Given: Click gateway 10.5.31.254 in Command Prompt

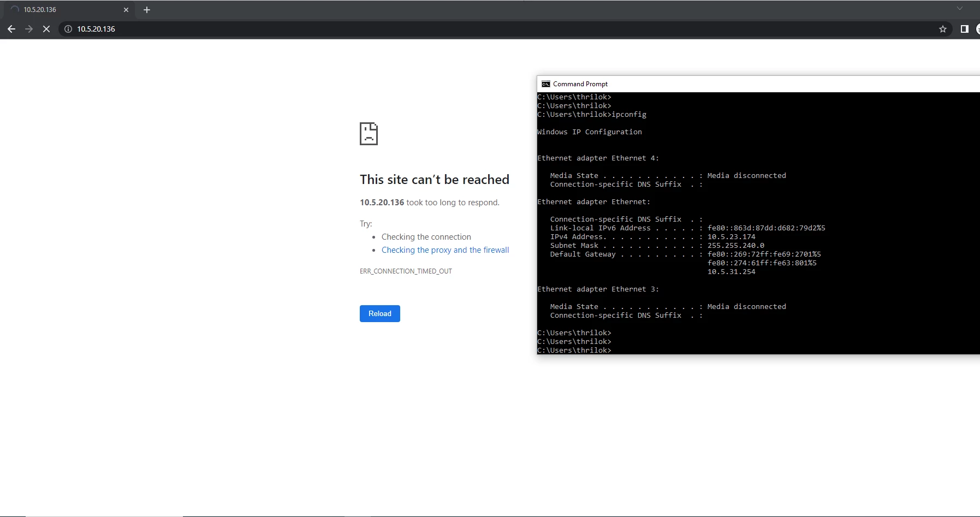Looking at the screenshot, I should [731, 272].
